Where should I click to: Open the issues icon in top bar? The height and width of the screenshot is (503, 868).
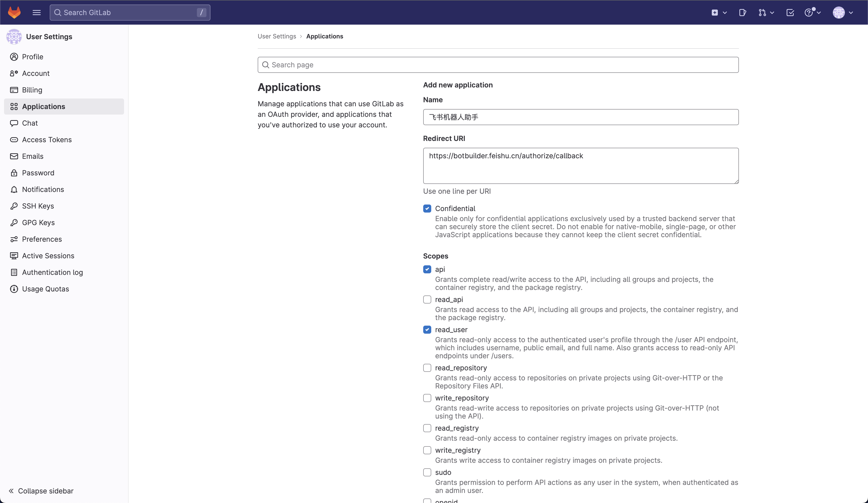point(743,12)
